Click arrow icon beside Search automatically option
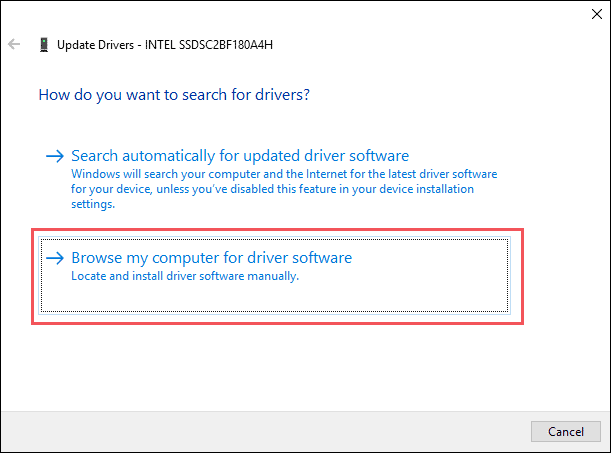The height and width of the screenshot is (453, 611). (55, 156)
